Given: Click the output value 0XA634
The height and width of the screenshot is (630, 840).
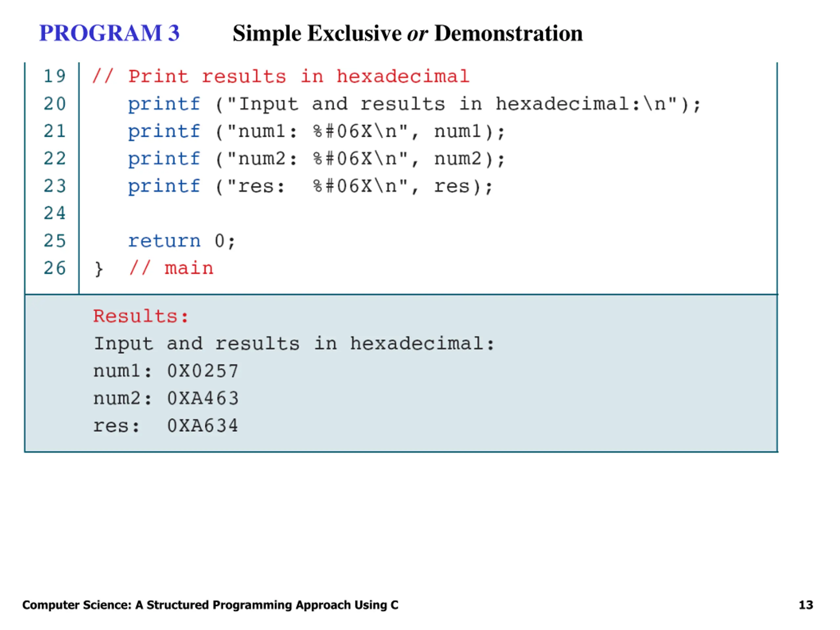Looking at the screenshot, I should click(203, 426).
